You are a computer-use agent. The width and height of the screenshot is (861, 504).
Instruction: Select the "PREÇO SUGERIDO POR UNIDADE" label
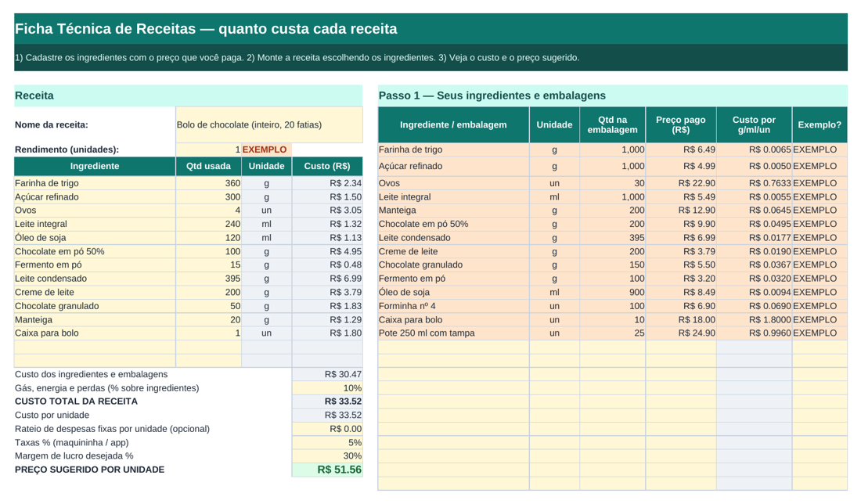(x=89, y=470)
